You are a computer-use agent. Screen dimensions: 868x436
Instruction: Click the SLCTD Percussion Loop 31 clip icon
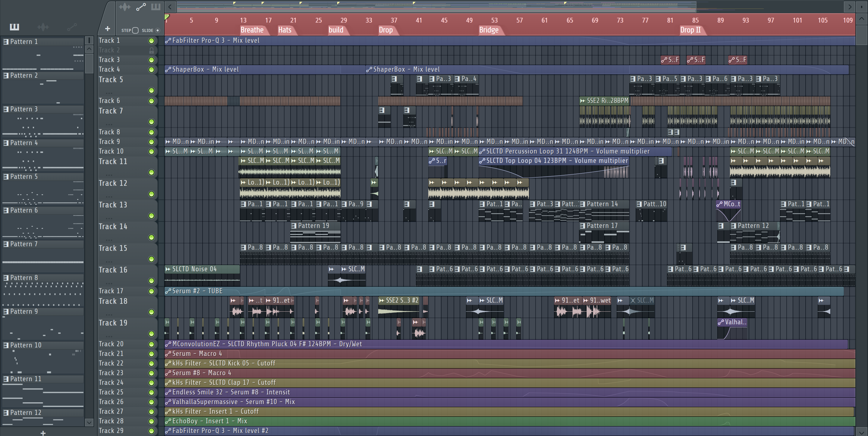(482, 151)
